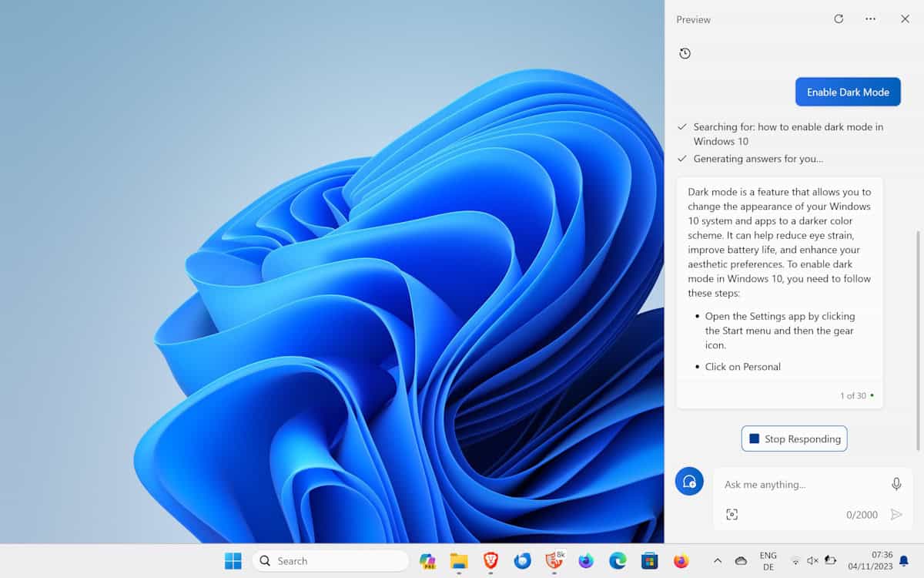
Task: Expand the hidden system tray icons chevron
Action: (x=717, y=561)
